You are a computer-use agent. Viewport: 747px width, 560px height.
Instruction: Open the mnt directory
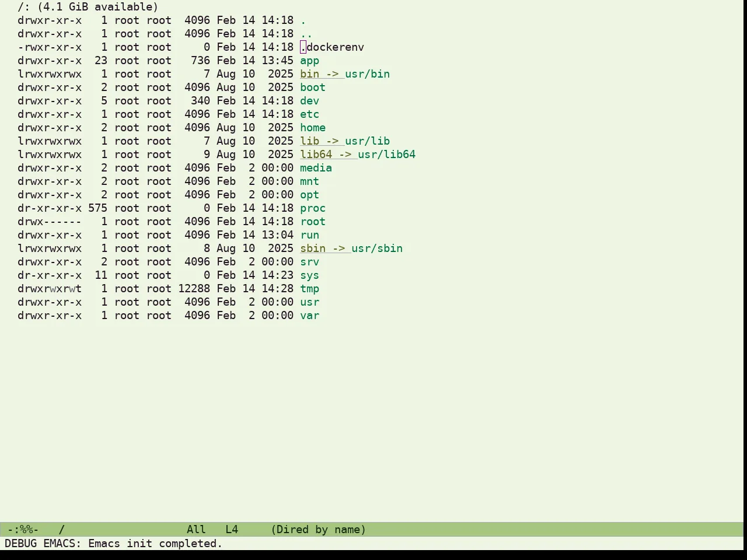[x=309, y=181]
